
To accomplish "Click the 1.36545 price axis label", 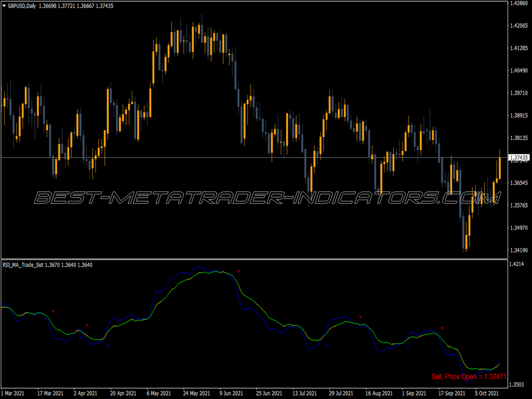I will [x=519, y=183].
